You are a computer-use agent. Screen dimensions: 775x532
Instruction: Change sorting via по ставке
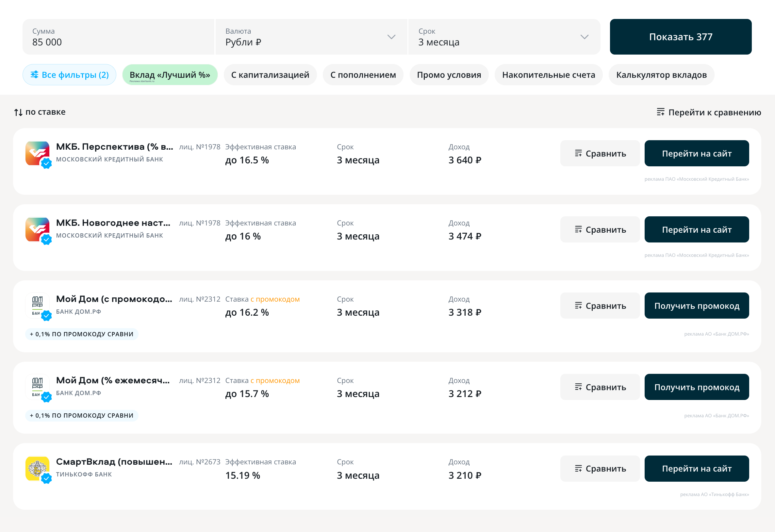pyautogui.click(x=40, y=112)
